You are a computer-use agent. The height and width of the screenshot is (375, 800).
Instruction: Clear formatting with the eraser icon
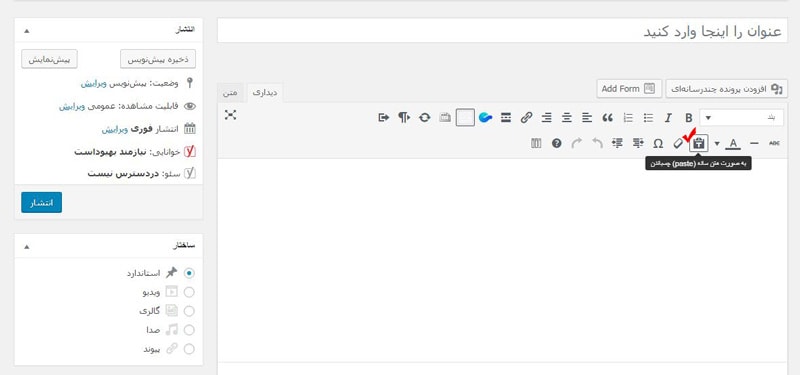tap(678, 144)
